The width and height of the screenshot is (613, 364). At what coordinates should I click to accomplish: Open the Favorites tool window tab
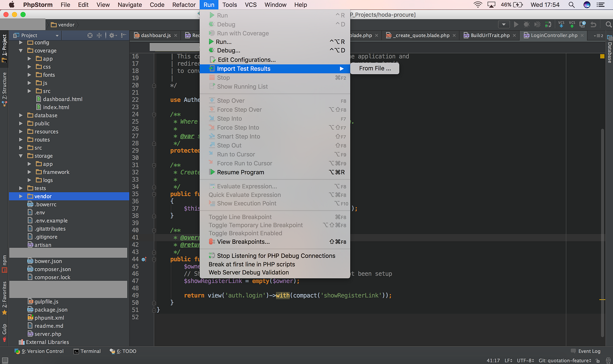4,298
